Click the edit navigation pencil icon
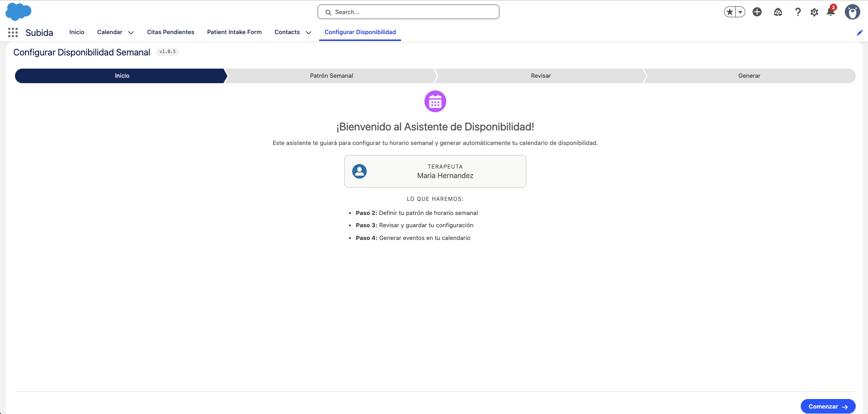Screen dimensions: 868x414 click(x=859, y=33)
